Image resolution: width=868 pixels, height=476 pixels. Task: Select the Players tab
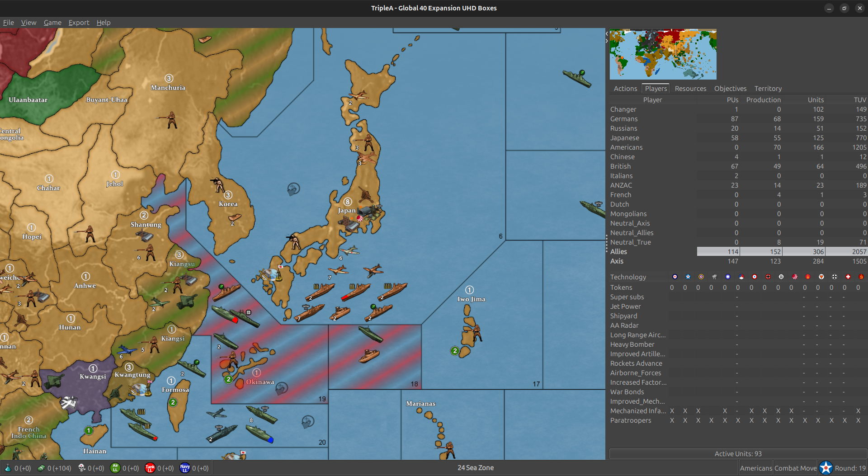coord(656,89)
